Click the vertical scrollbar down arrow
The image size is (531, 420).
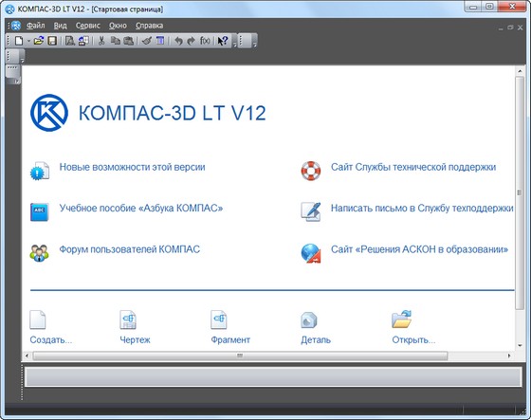click(520, 346)
